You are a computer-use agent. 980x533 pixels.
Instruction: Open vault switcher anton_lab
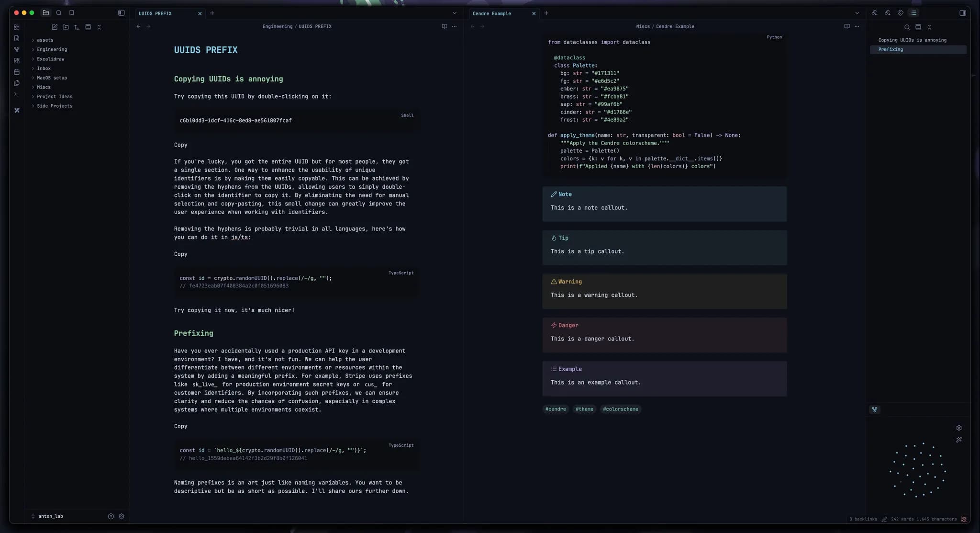47,516
